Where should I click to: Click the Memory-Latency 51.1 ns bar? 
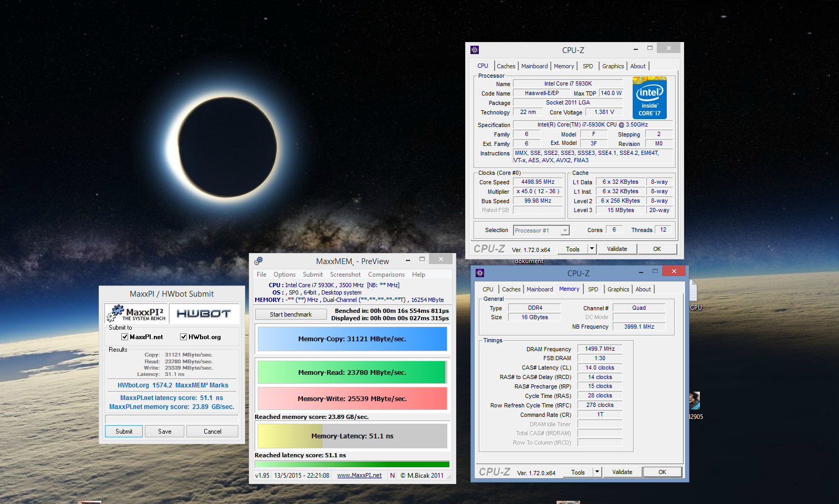352,436
